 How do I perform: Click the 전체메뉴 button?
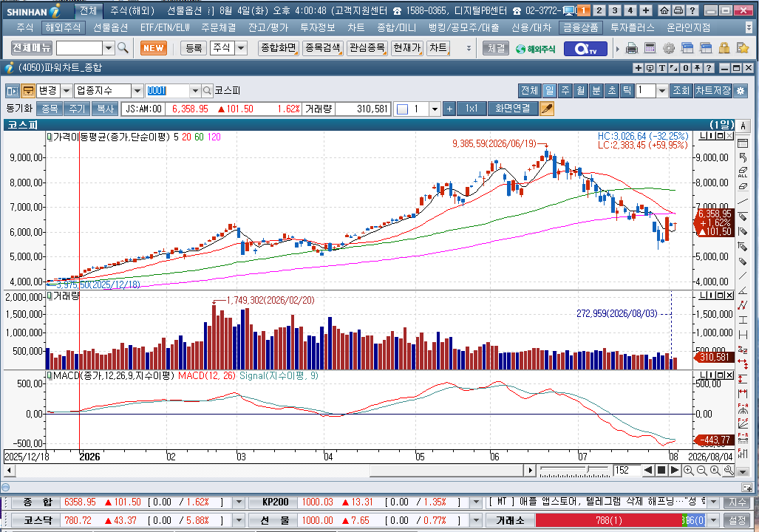[32, 48]
